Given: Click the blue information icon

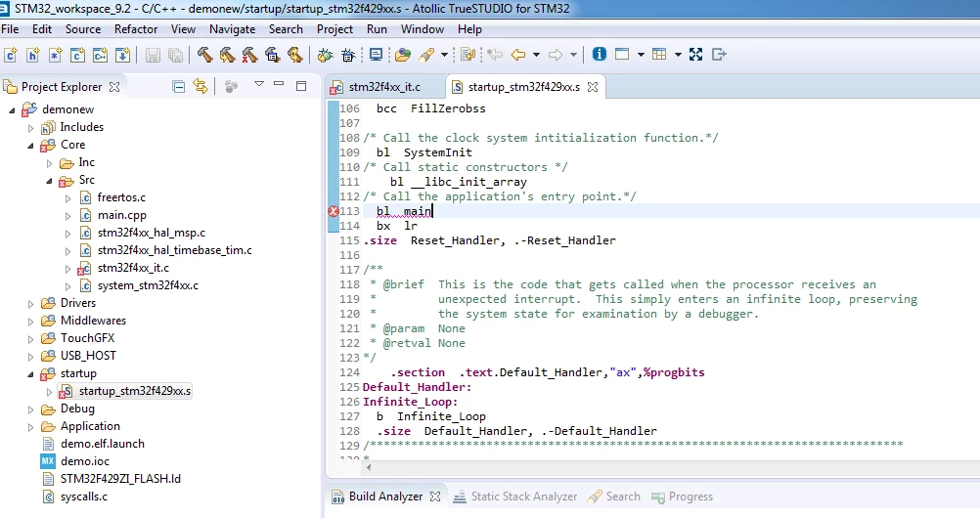Looking at the screenshot, I should point(599,55).
